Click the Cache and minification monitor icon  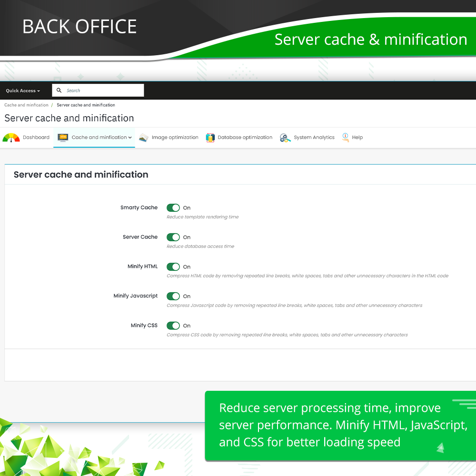click(x=63, y=138)
